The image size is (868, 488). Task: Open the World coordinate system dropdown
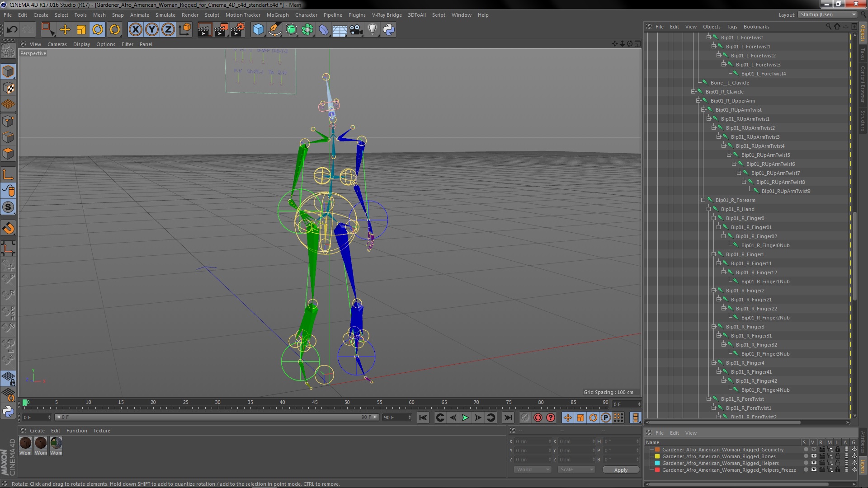(x=532, y=469)
